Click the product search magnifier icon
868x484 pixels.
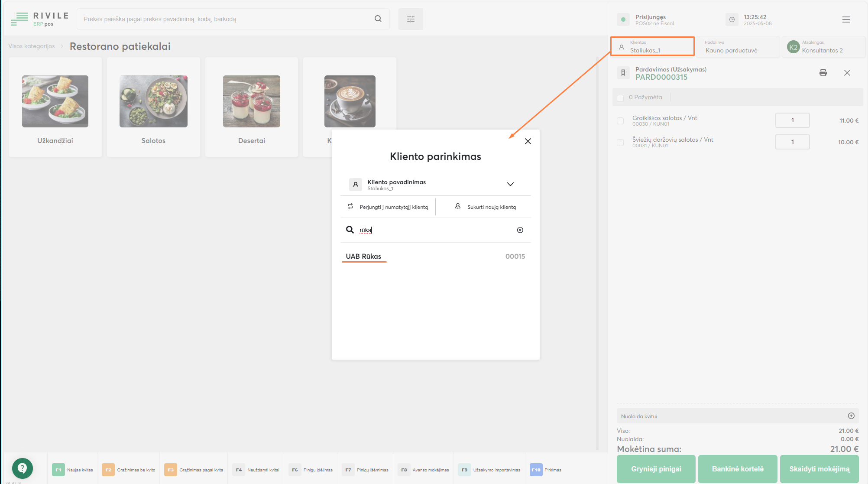point(378,19)
